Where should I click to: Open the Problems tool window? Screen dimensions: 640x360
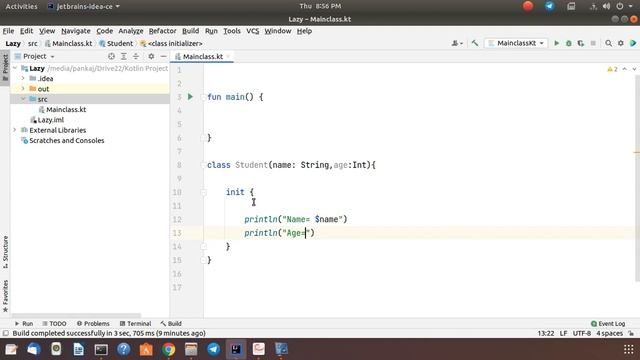[93, 324]
